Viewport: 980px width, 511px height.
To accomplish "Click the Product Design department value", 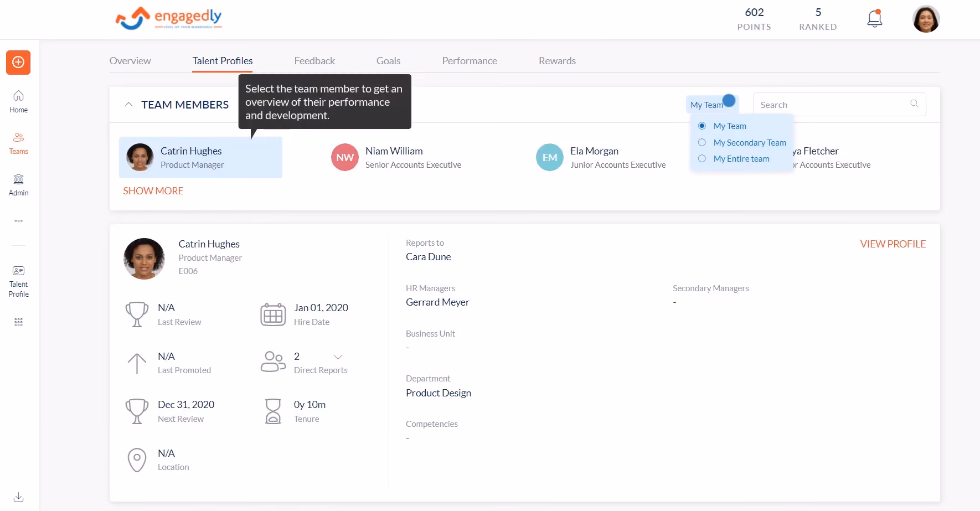I will [439, 393].
